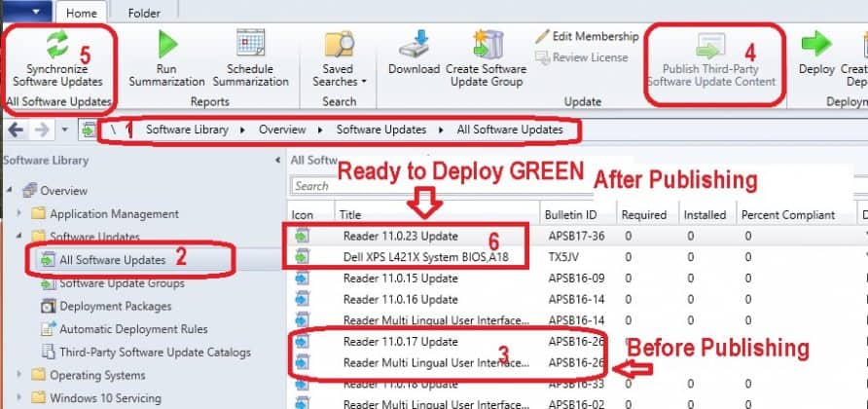The height and width of the screenshot is (409, 868).
Task: Click green icon of Reader 11.0.23 Update
Action: click(x=302, y=236)
